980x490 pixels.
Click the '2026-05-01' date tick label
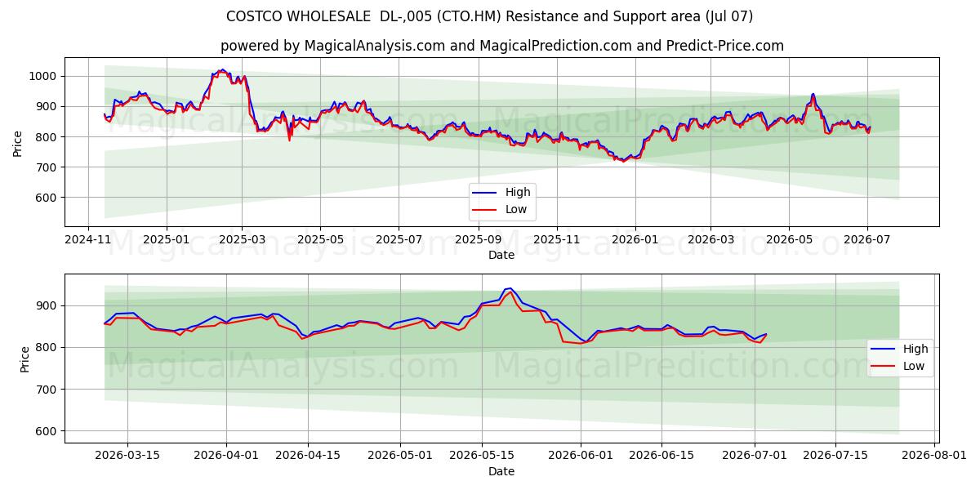pos(400,456)
